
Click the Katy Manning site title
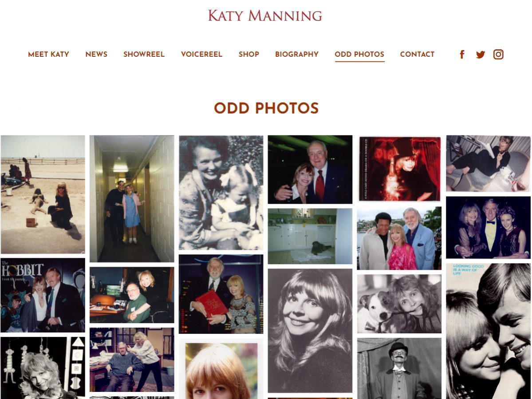coord(265,16)
